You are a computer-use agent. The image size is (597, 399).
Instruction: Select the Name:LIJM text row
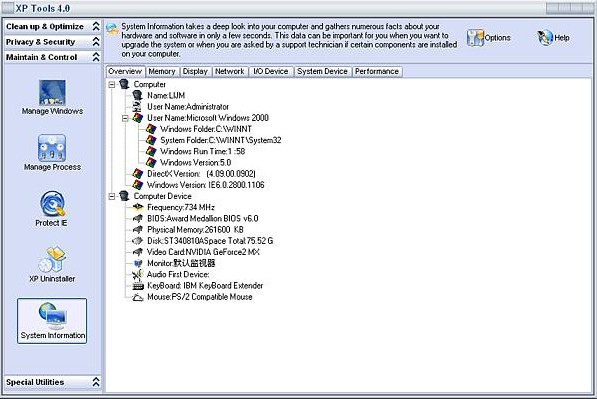pos(166,96)
